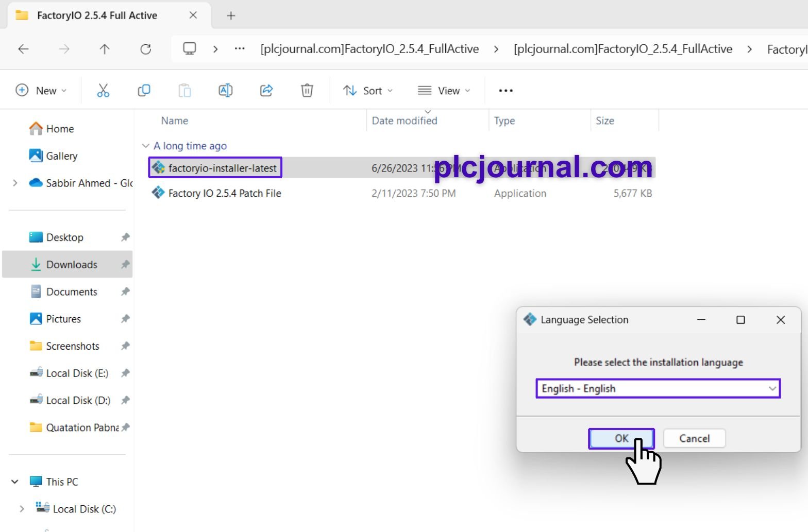Unpin Desktop using its pin icon

click(125, 237)
